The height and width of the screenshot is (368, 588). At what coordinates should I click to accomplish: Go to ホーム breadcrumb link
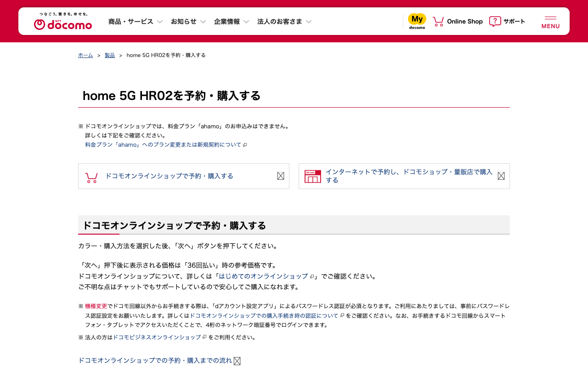point(85,55)
